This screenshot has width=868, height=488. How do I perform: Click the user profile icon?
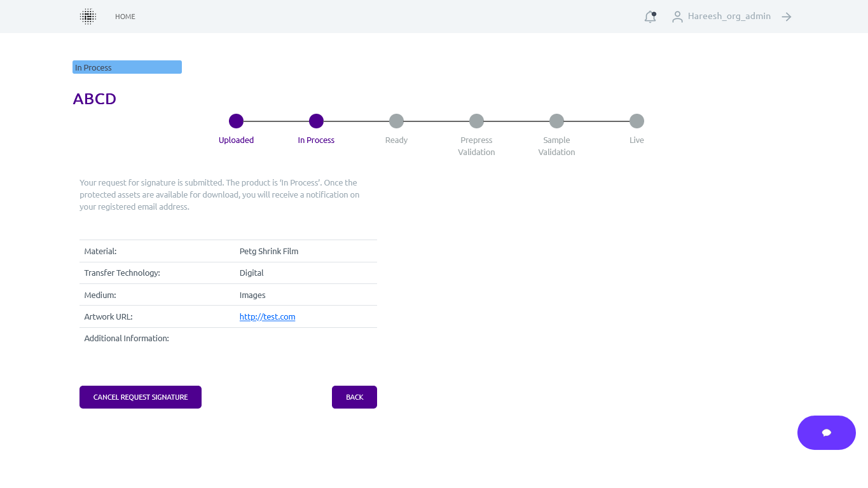click(x=677, y=17)
